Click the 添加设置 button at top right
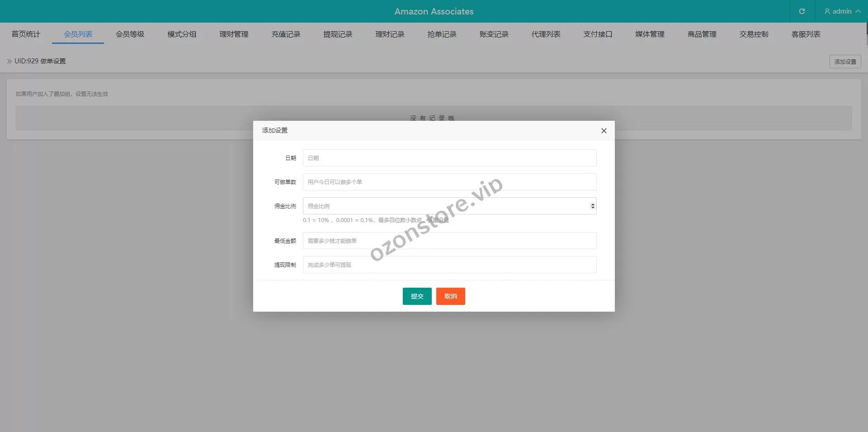The width and height of the screenshot is (868, 432). tap(844, 62)
